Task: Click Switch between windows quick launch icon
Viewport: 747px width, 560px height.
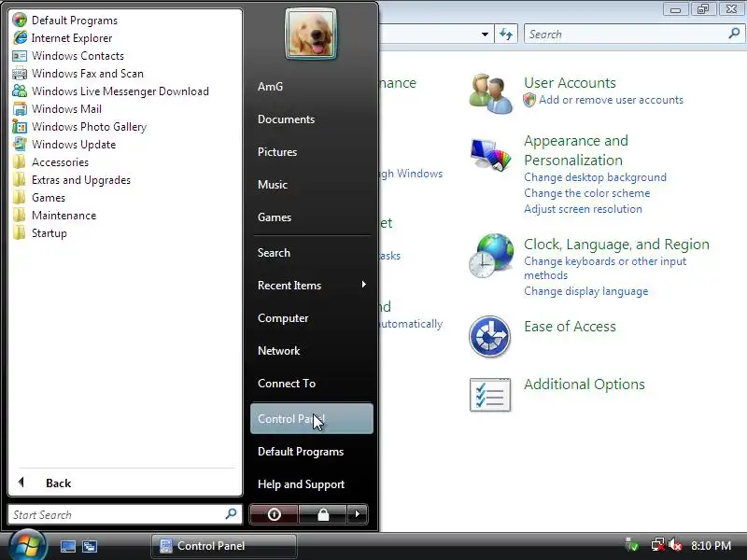Action: pos(90,546)
